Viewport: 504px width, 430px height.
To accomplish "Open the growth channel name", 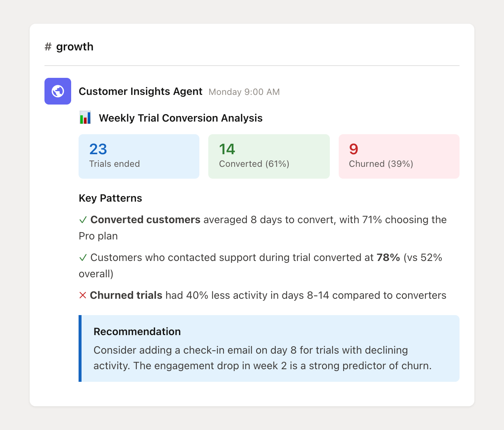I will [x=74, y=46].
